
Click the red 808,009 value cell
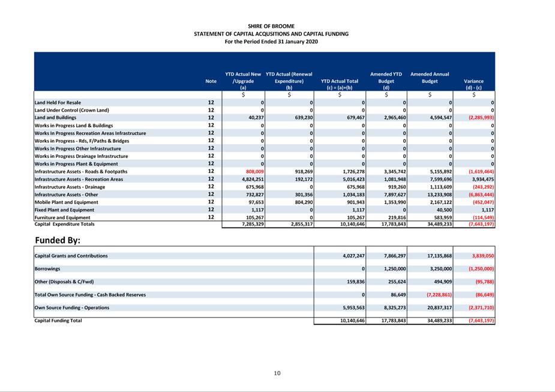click(x=252, y=172)
